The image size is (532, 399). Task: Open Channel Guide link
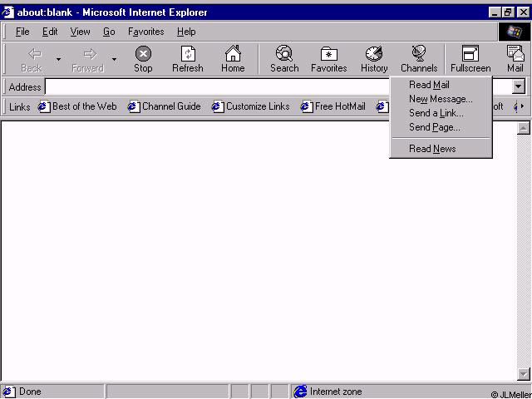coord(165,106)
